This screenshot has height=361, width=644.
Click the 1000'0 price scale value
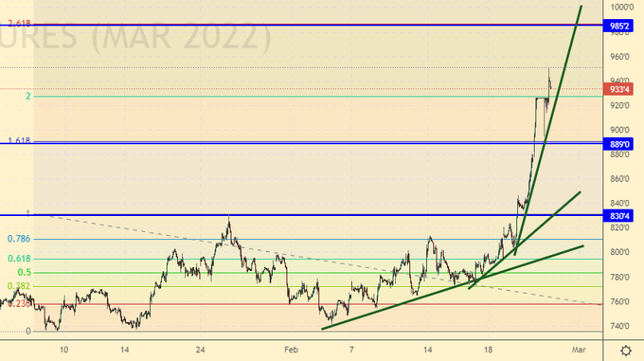click(x=619, y=7)
